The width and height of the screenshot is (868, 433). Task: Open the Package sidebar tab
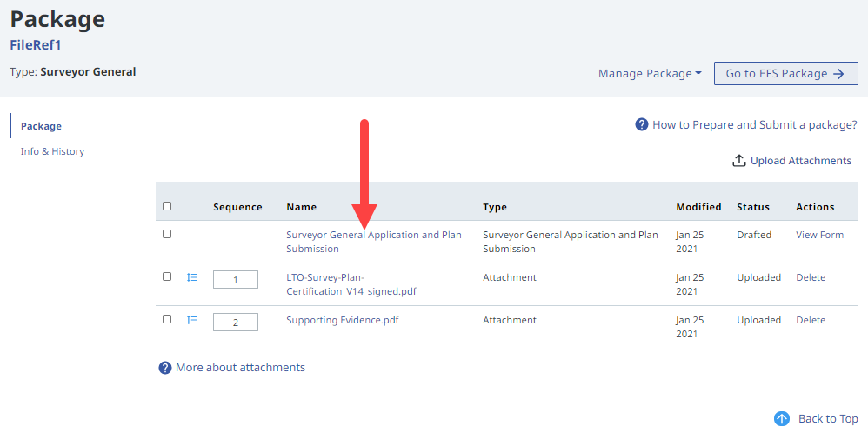click(41, 126)
